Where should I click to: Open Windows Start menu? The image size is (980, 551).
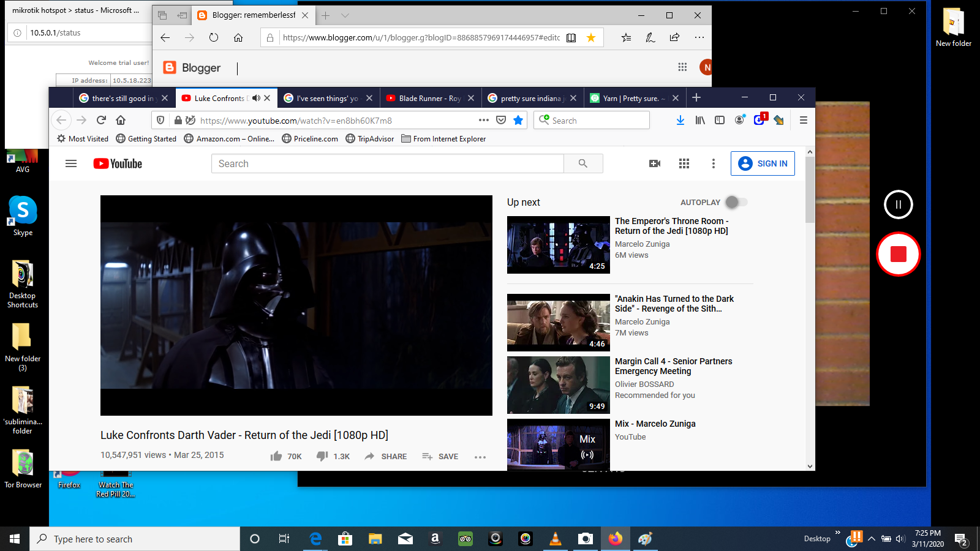click(15, 539)
